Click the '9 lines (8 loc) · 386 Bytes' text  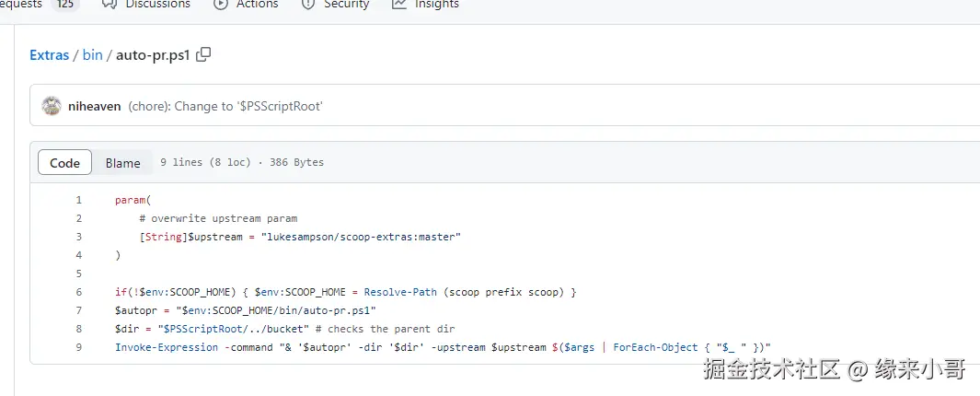pos(242,162)
